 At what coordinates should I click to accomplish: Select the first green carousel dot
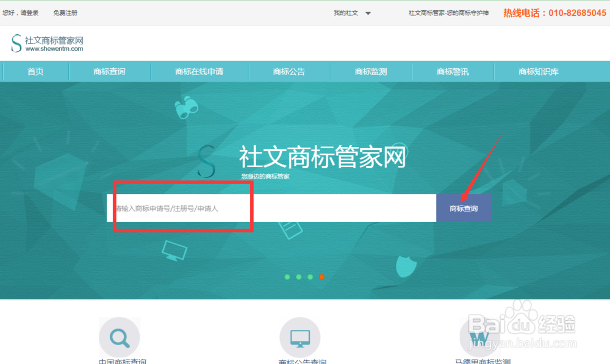[287, 277]
